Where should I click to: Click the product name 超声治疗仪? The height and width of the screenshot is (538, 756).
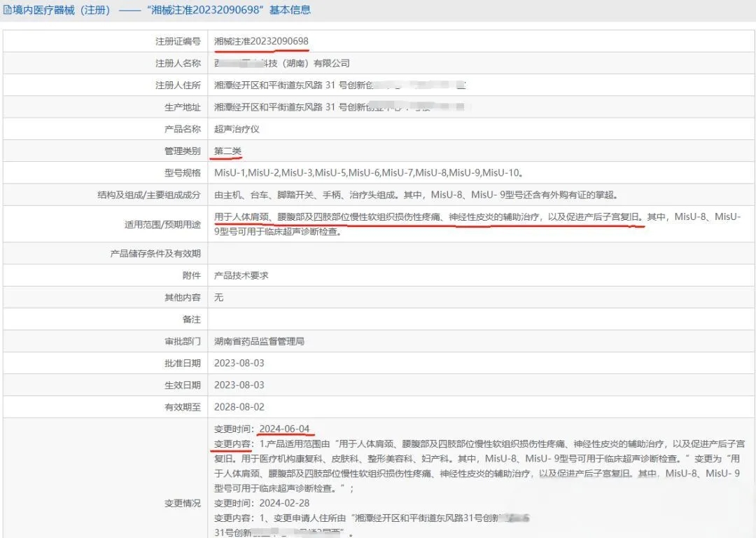tap(237, 129)
